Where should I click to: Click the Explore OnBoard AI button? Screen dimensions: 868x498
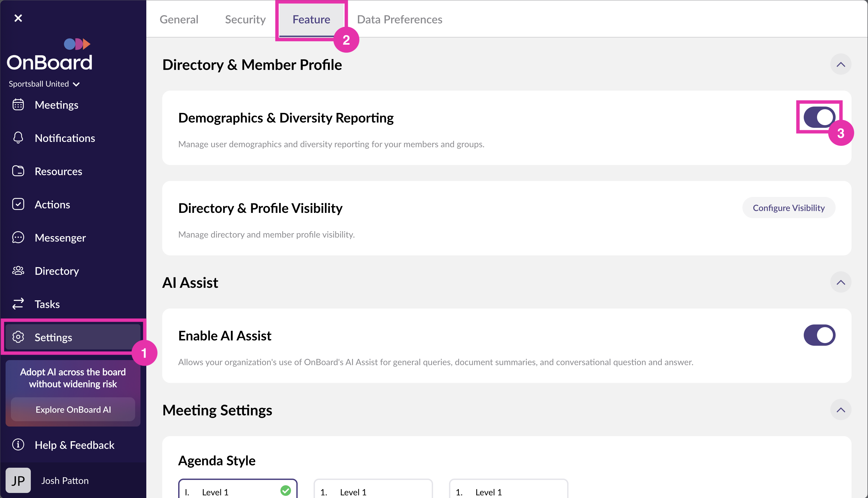73,410
